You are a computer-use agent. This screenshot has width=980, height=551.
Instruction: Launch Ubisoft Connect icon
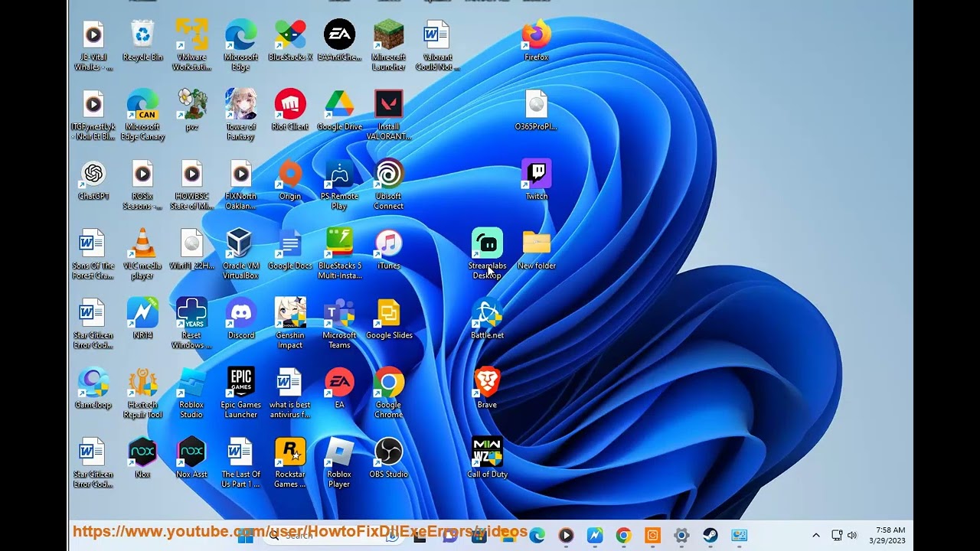[388, 185]
